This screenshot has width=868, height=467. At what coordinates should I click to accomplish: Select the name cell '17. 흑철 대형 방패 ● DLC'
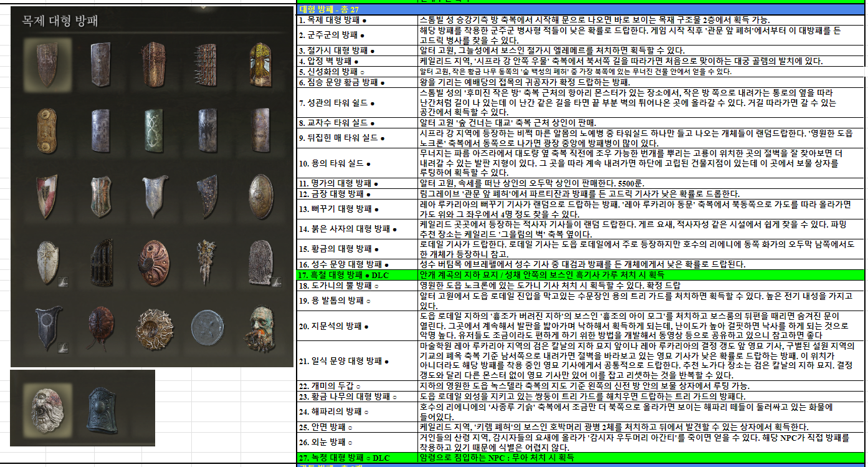pos(358,275)
